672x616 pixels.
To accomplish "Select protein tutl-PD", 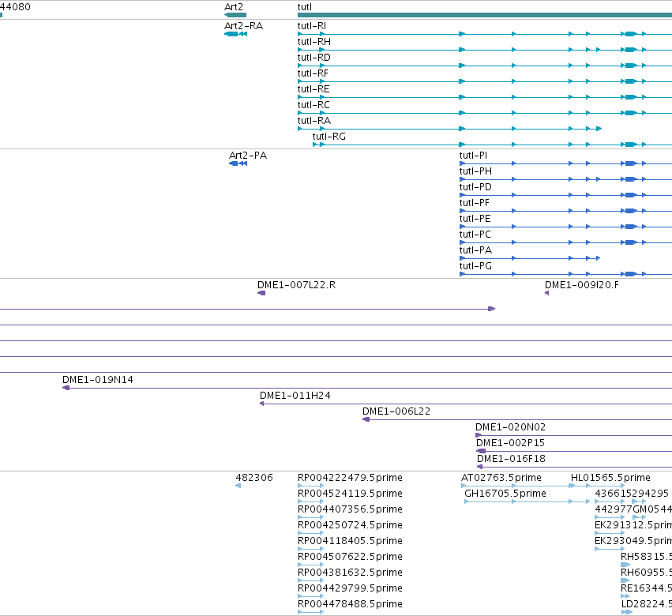I will 475,187.
